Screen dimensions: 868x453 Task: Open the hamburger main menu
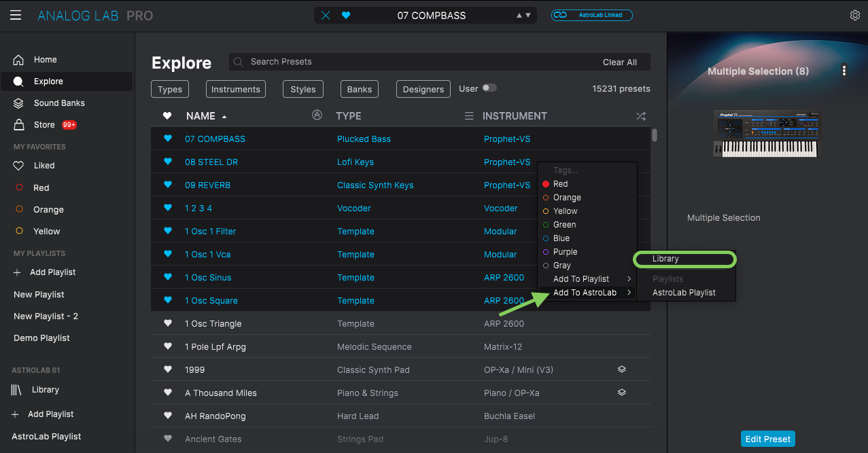click(16, 15)
